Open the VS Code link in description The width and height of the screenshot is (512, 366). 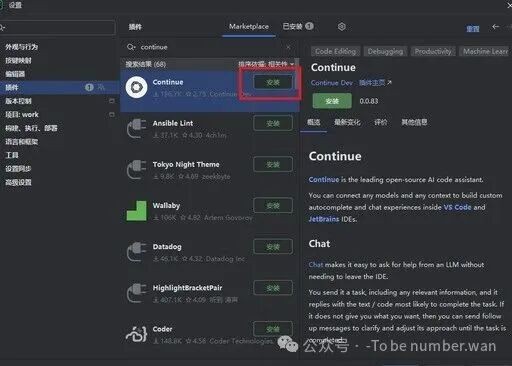(457, 207)
